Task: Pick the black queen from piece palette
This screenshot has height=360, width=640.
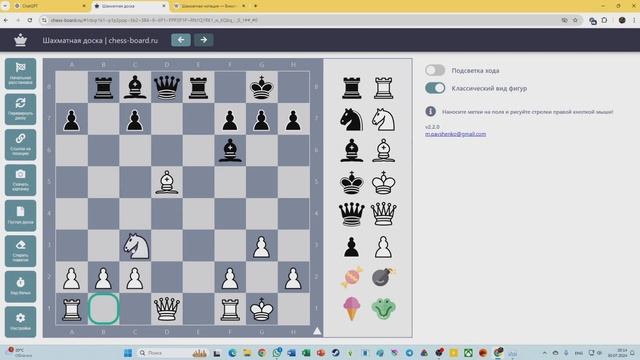Action: point(351,214)
